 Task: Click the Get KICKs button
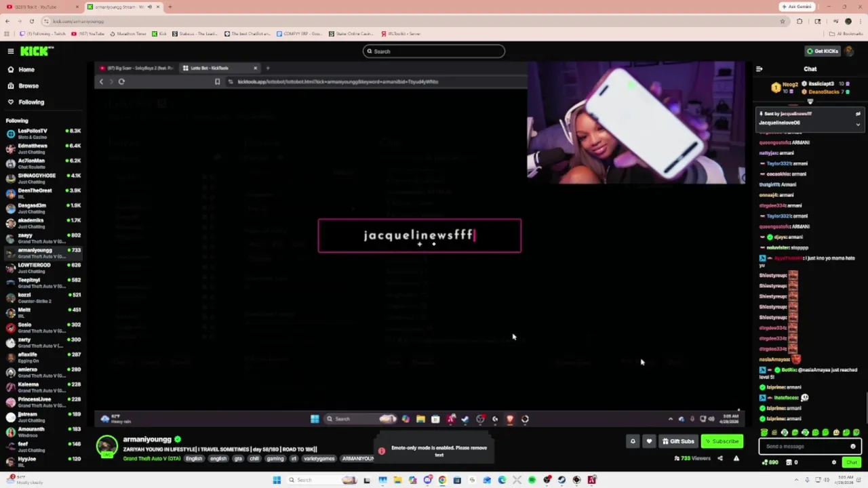(x=822, y=52)
